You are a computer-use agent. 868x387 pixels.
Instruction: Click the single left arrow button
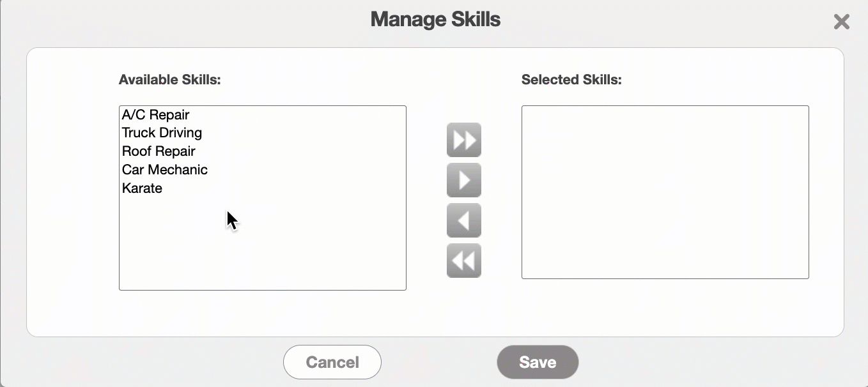coord(463,220)
